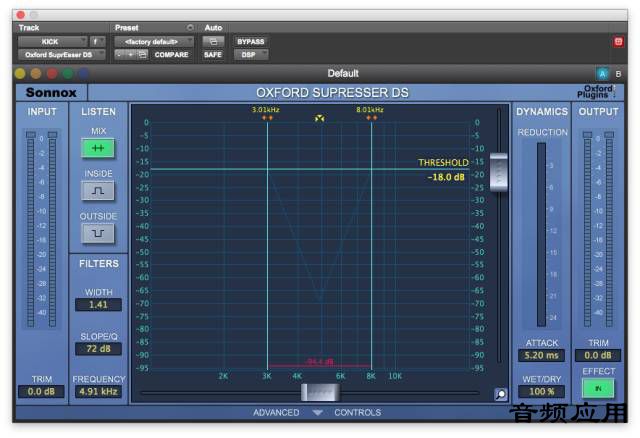
Task: Click the blue circle button
Action: (83, 74)
